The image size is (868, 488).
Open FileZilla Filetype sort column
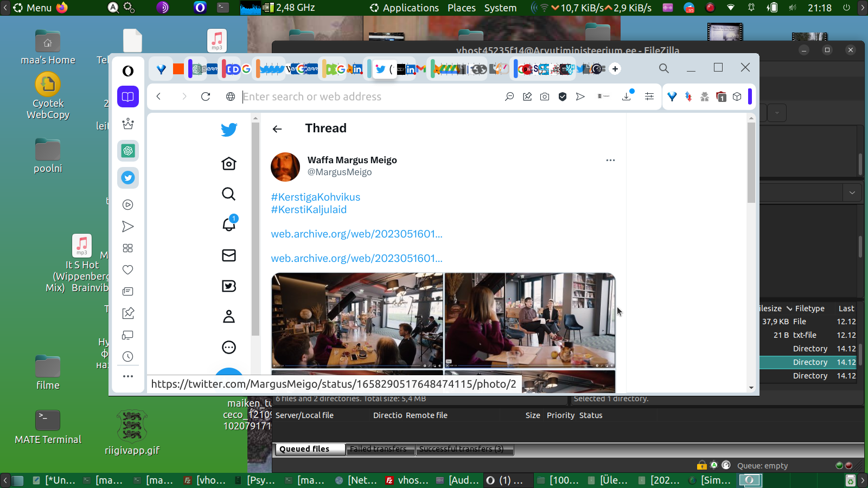coord(809,309)
